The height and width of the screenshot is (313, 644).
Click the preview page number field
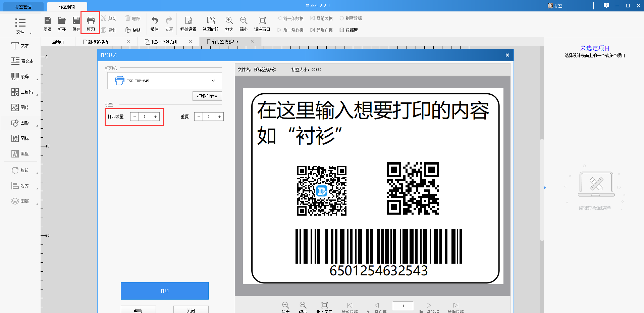[x=403, y=306]
